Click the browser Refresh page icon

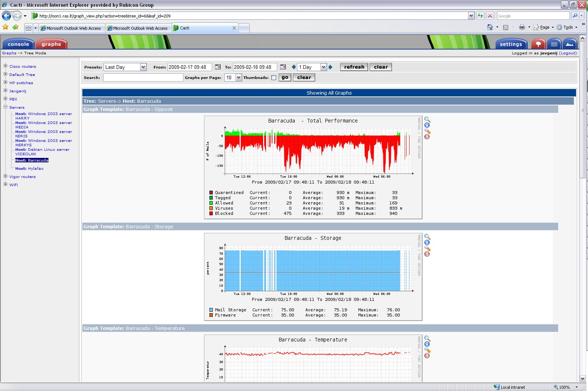[480, 16]
